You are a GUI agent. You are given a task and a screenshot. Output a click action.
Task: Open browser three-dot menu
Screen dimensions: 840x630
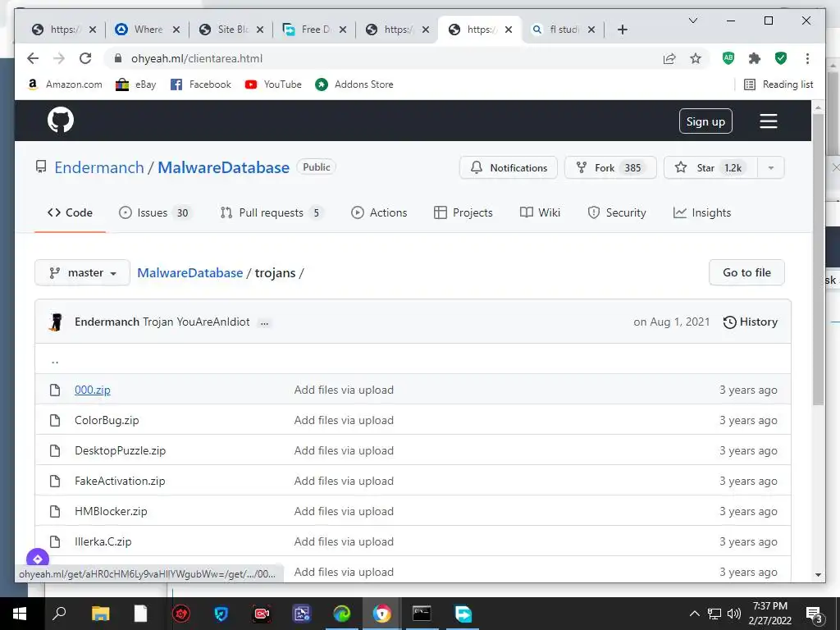pyautogui.click(x=807, y=58)
